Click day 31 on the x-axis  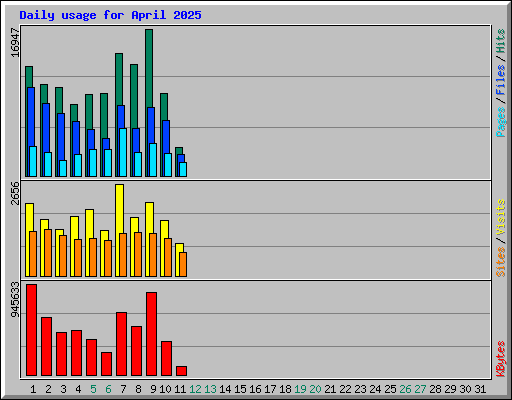click(x=480, y=389)
